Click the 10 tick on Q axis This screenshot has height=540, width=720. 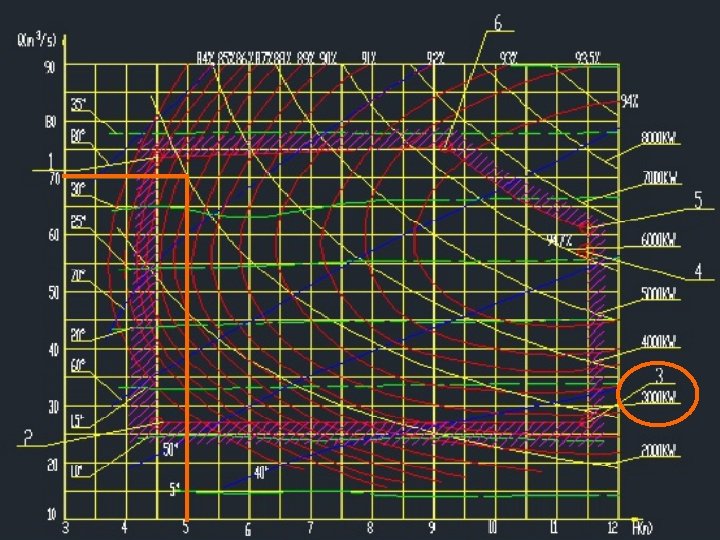(52, 514)
